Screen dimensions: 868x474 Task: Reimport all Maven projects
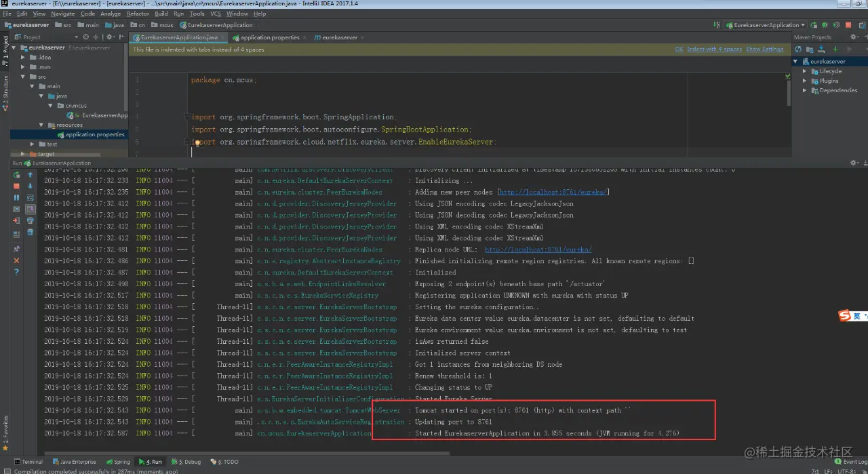(798, 49)
